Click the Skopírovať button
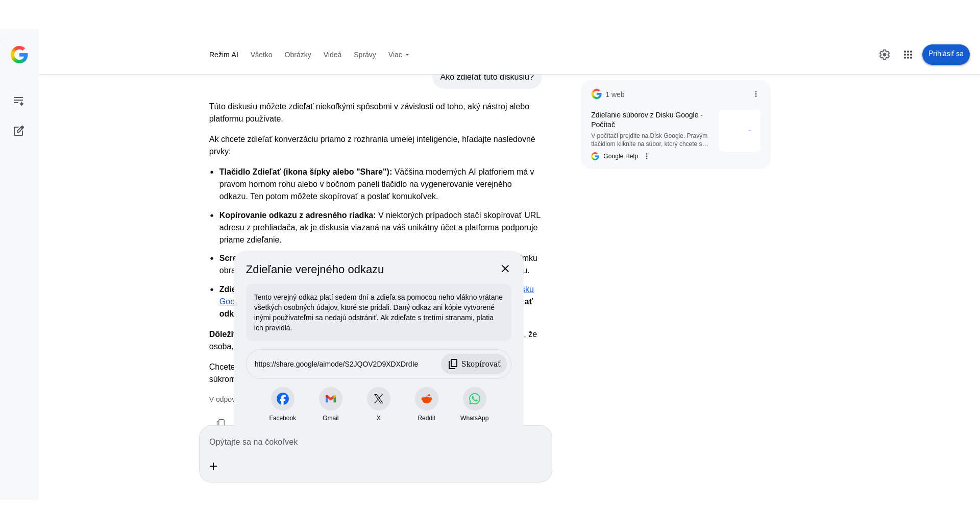The height and width of the screenshot is (531, 980). 474,364
